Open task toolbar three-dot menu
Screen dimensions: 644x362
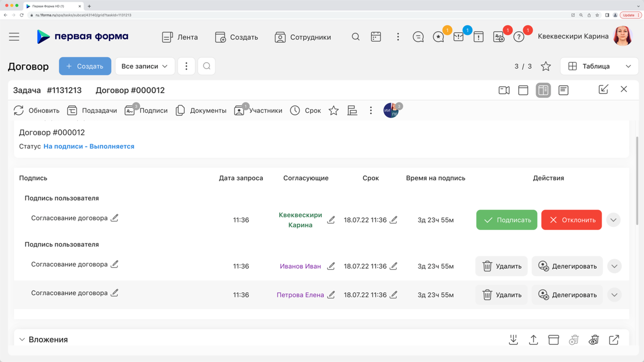point(371,110)
